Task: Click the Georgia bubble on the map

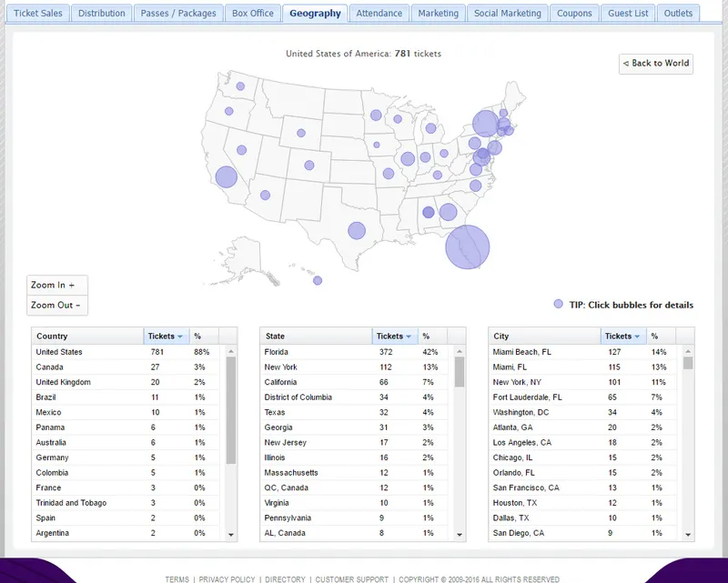Action: click(x=448, y=212)
